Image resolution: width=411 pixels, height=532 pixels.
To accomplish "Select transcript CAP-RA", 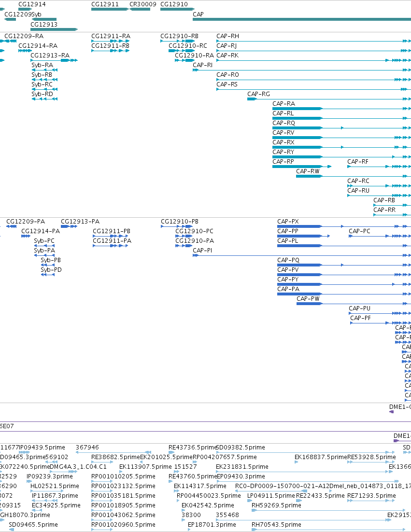I will coord(283,104).
